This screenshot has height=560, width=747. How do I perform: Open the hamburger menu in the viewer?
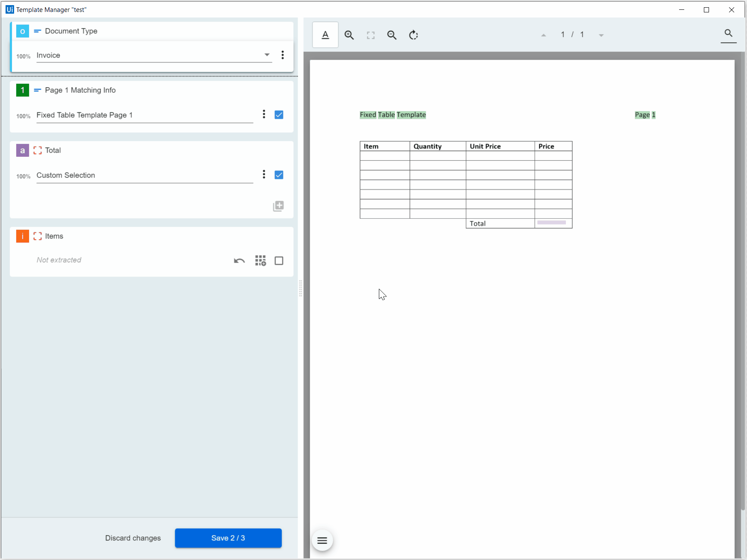click(x=322, y=540)
